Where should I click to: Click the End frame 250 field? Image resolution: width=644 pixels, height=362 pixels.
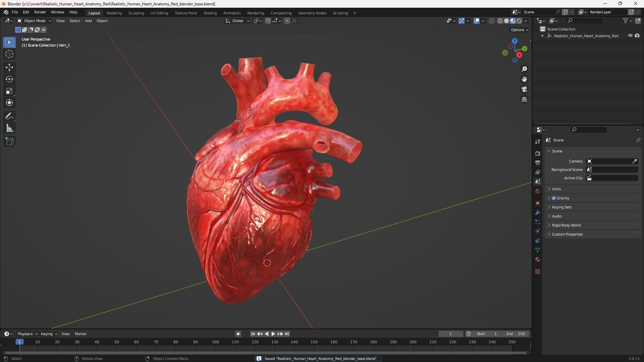point(516,334)
